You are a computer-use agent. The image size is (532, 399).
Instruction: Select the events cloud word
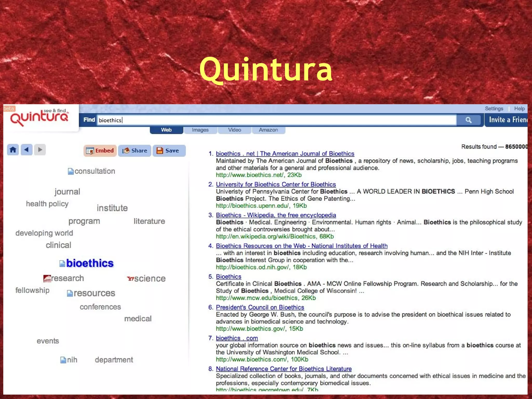pos(48,341)
